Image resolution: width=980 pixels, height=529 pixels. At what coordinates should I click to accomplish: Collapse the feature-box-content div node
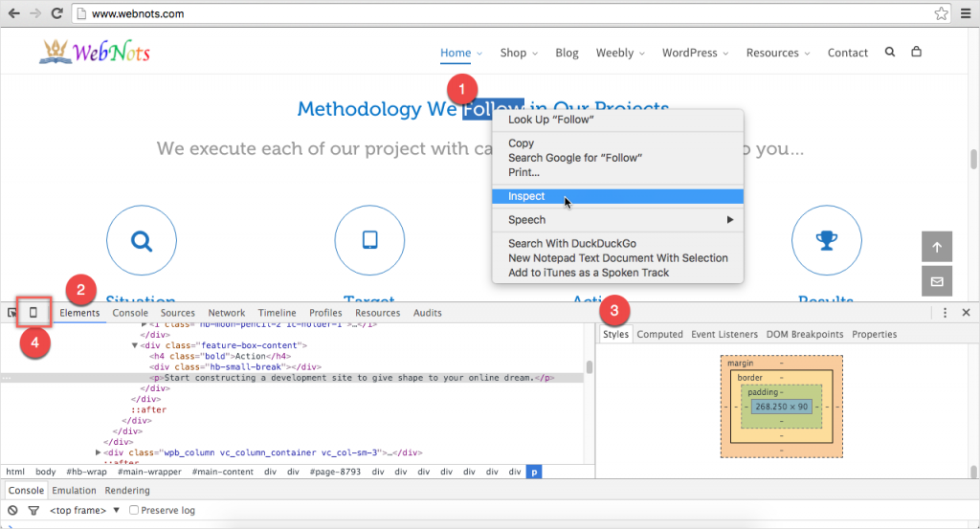click(x=135, y=344)
